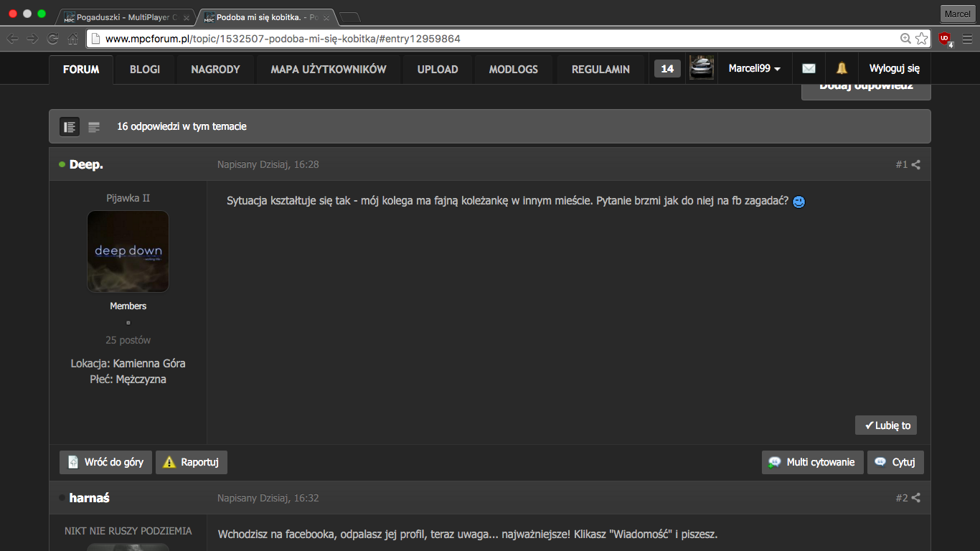Image resolution: width=980 pixels, height=551 pixels.
Task: Click 'Members' group label
Action: [128, 306]
